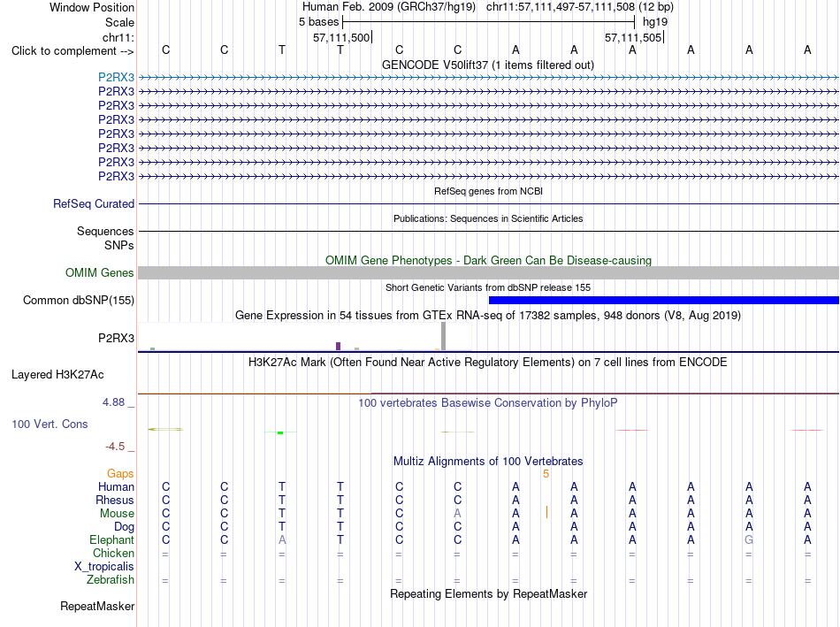Open 'Short Genetic Variants from dbSNP release 155' title
This screenshot has width=840, height=627.
(488, 287)
